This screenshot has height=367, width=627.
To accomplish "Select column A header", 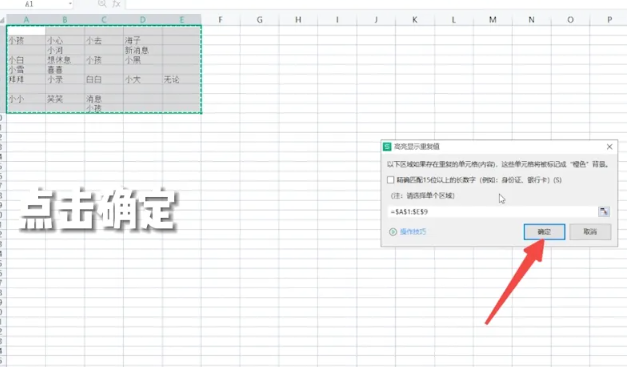I will coord(26,20).
